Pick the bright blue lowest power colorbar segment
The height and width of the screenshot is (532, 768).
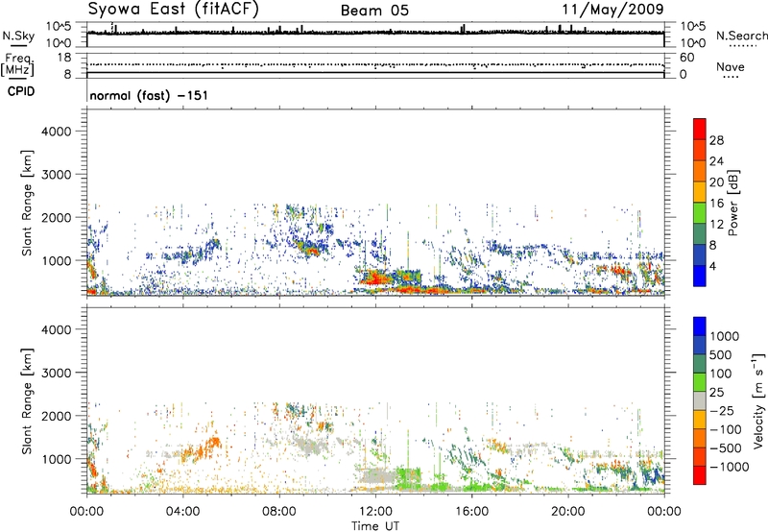click(700, 276)
